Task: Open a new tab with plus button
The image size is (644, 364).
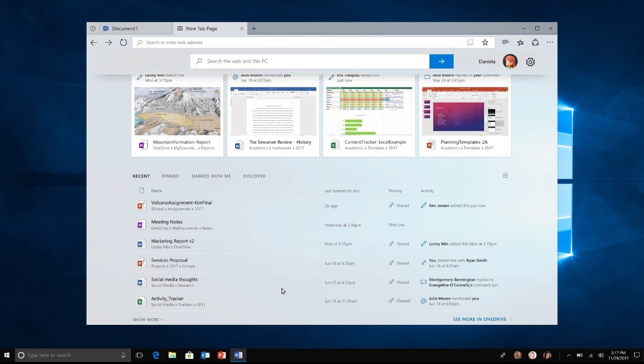Action: click(254, 29)
